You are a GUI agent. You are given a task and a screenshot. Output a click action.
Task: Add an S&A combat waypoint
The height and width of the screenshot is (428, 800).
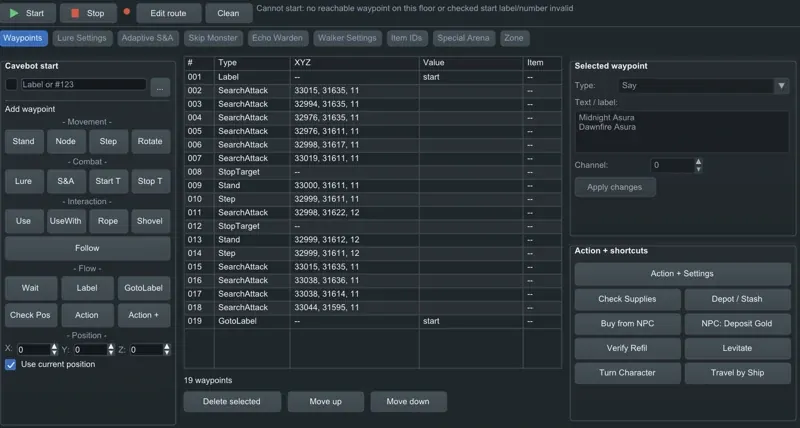tap(66, 181)
